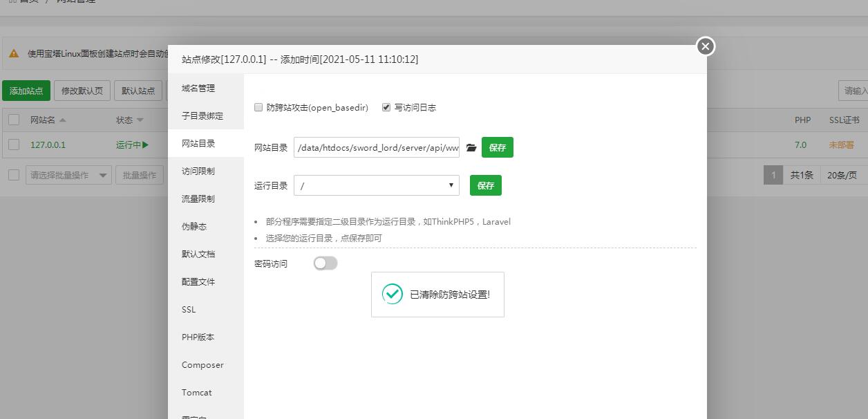Click the sort arrow beside 网站名 column

[x=63, y=120]
